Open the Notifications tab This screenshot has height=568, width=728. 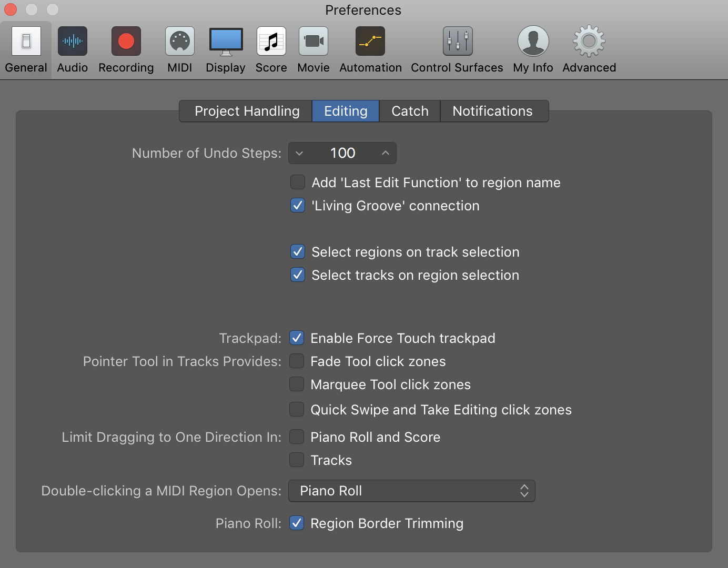point(492,111)
